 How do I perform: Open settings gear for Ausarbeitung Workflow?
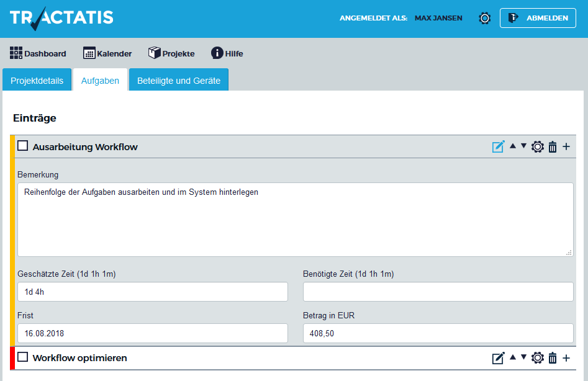point(537,146)
